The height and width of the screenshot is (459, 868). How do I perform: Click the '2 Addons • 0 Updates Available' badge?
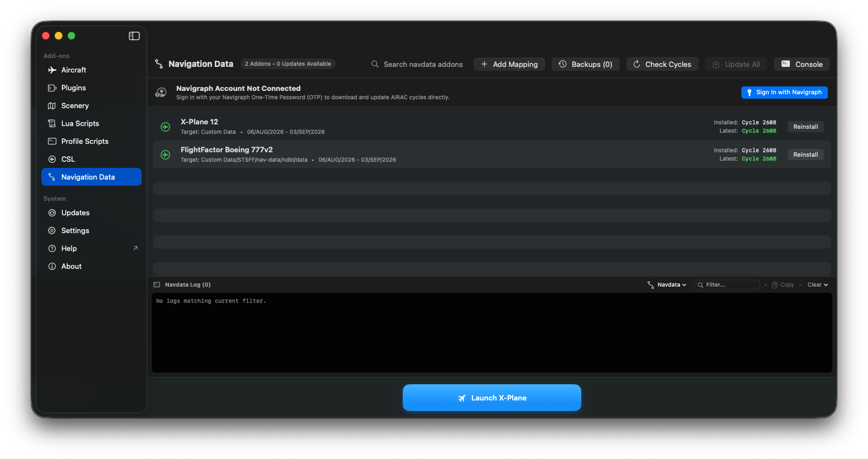[x=288, y=64]
